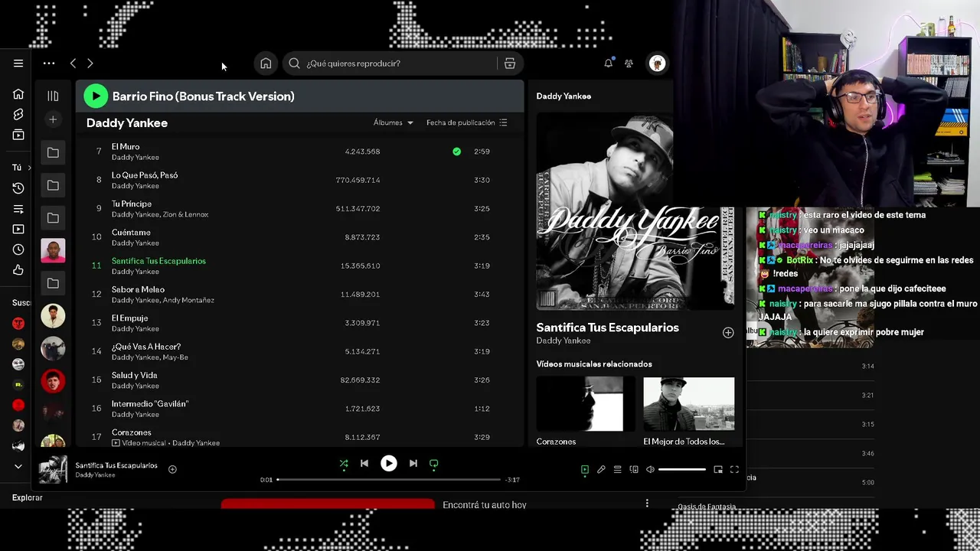This screenshot has height=551, width=980.
Task: Open Barrio Fino (Bonus Track Version) album title
Action: coord(203,96)
